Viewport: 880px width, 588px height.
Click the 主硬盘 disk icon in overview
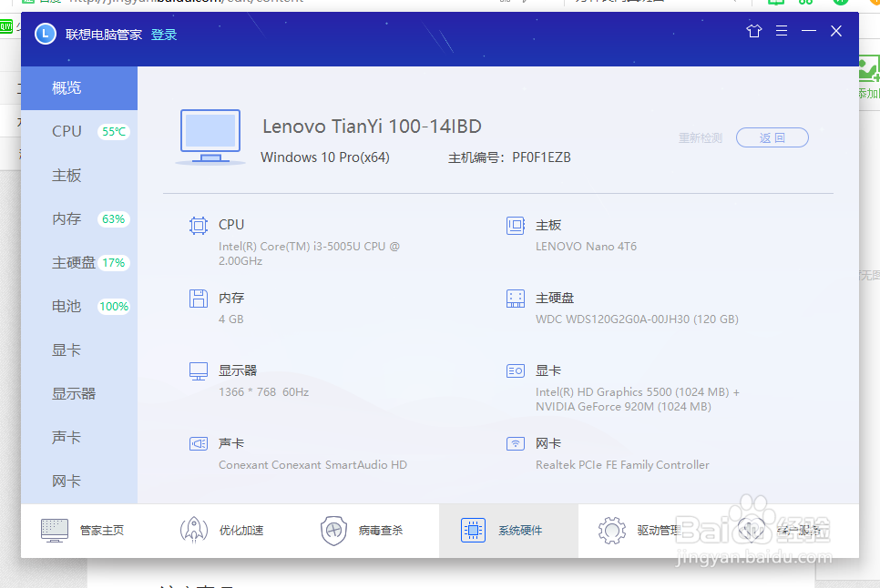click(x=516, y=299)
